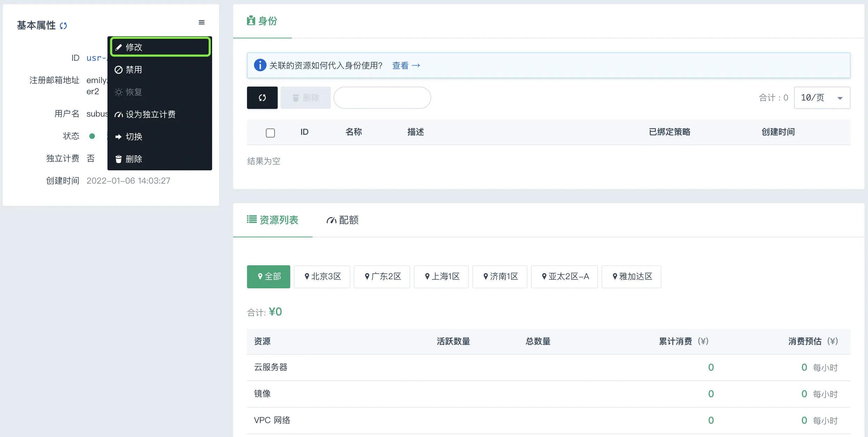
Task: Click the green status dot
Action: (92, 136)
